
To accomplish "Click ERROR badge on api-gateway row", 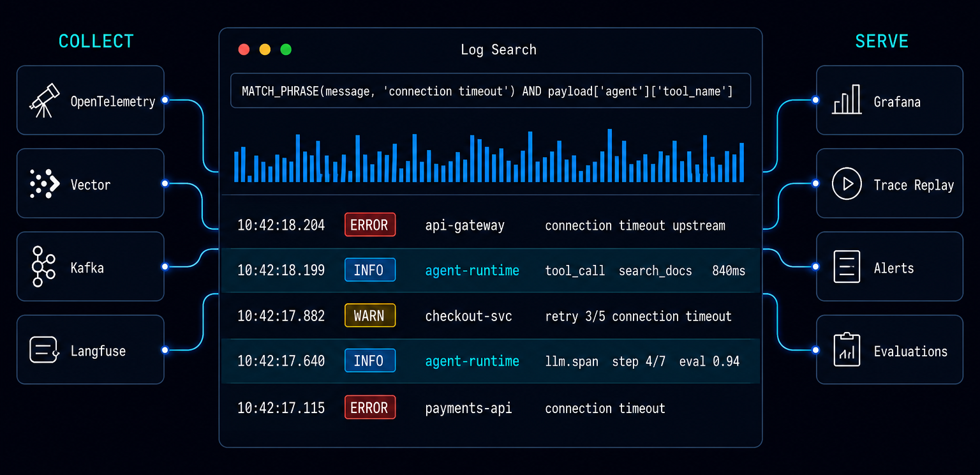I will (x=370, y=225).
